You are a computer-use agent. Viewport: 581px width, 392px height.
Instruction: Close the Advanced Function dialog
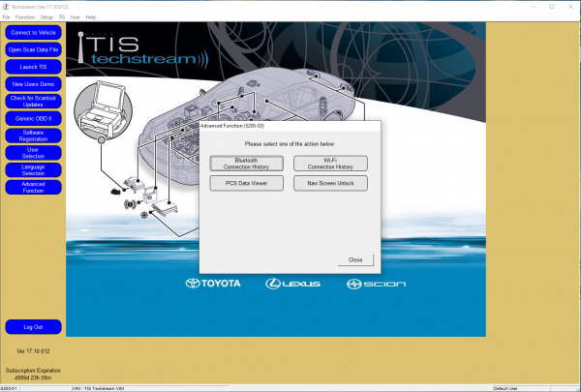tap(355, 260)
